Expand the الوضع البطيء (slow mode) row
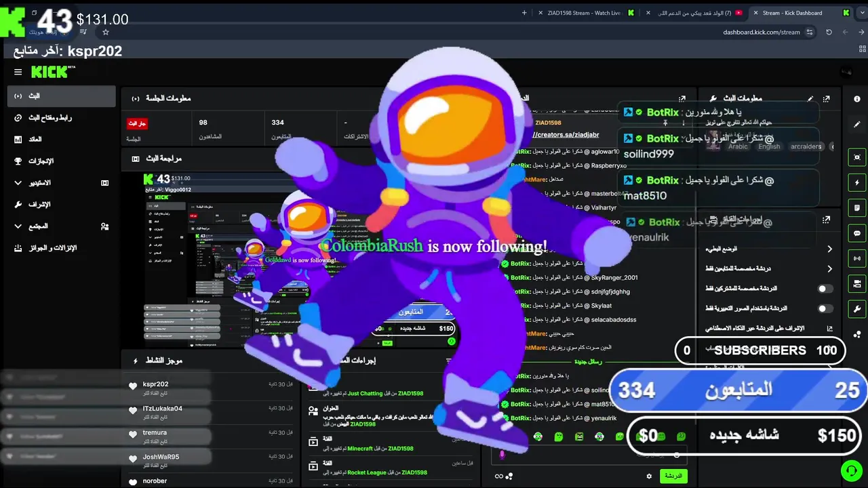The height and width of the screenshot is (488, 868). pos(768,249)
